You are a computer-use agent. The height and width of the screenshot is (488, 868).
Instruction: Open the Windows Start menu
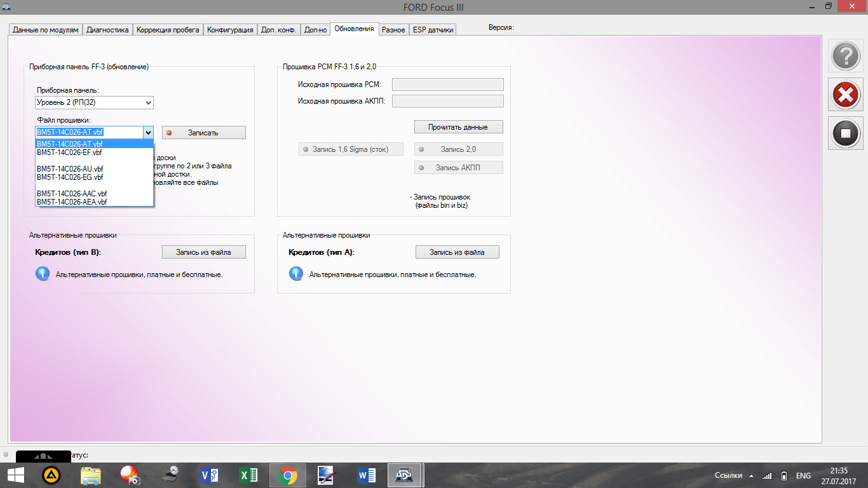pos(15,475)
